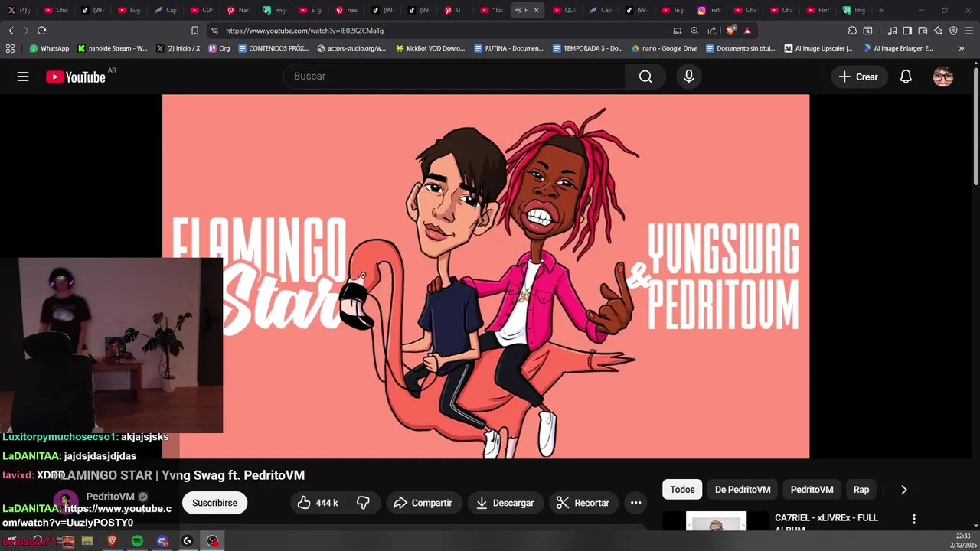The image size is (980, 551).
Task: Switch to the Instagram browser tab
Action: click(709, 10)
